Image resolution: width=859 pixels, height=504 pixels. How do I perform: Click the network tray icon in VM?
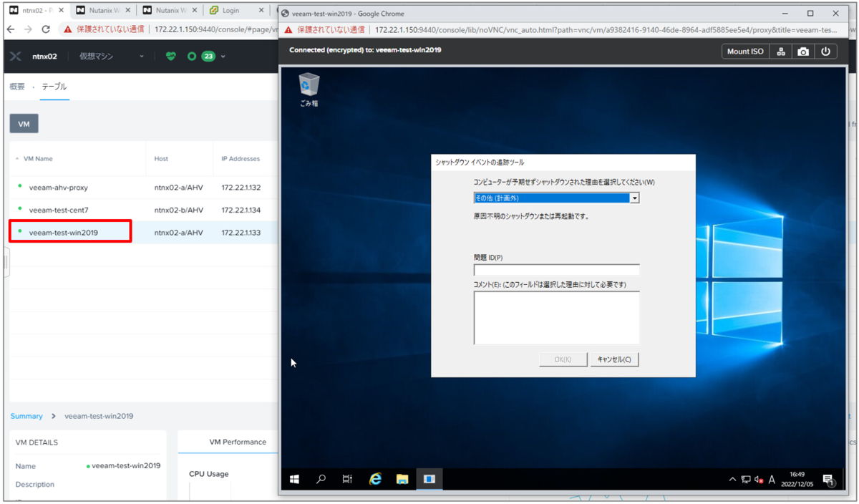pos(746,480)
